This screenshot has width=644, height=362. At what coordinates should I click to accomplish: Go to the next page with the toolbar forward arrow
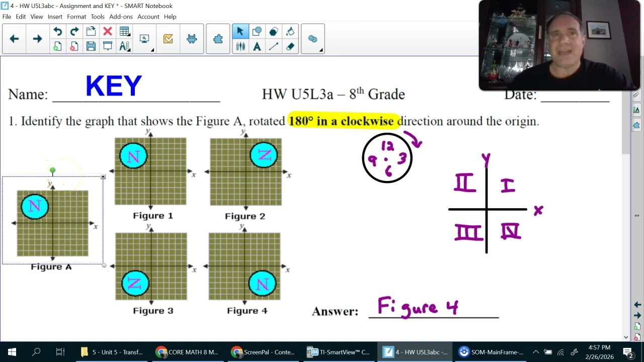[x=37, y=39]
